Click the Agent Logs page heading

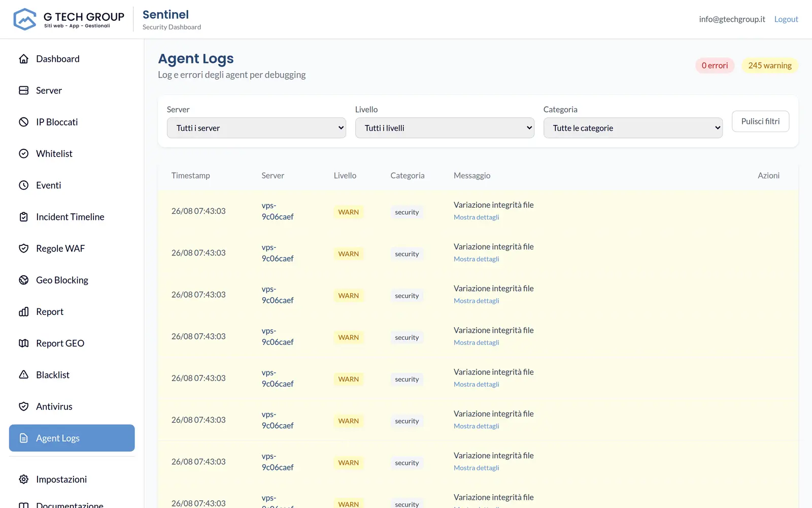pyautogui.click(x=196, y=59)
